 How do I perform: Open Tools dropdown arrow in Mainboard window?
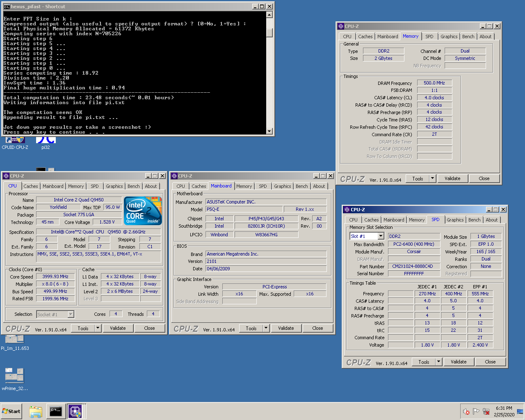(266, 328)
